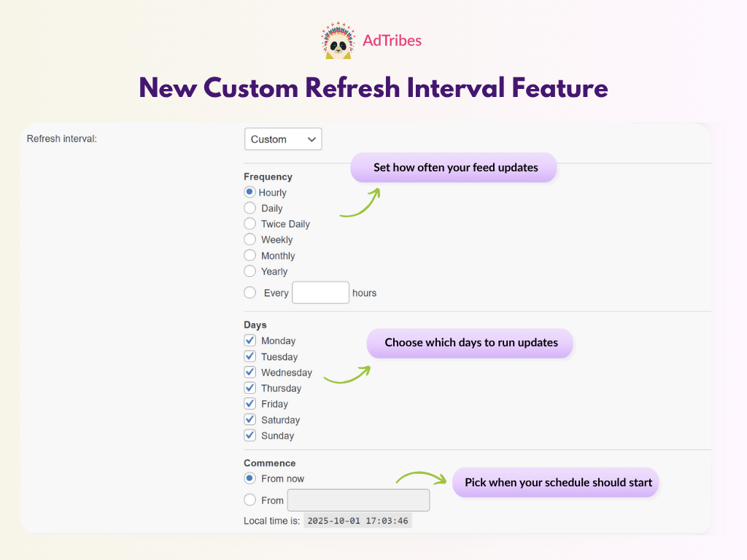Disable the Wednesday checkbox
Screen dimensions: 747x560
pyautogui.click(x=250, y=372)
